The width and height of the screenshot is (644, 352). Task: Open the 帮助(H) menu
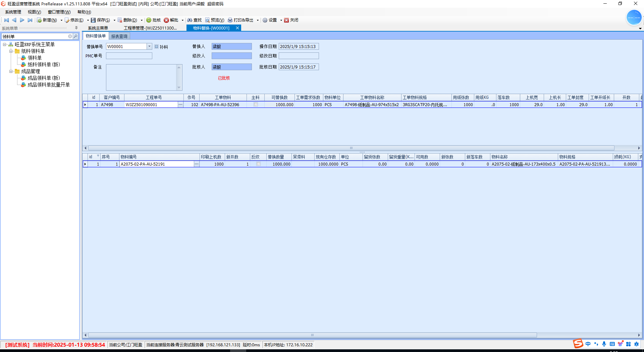[x=84, y=12]
